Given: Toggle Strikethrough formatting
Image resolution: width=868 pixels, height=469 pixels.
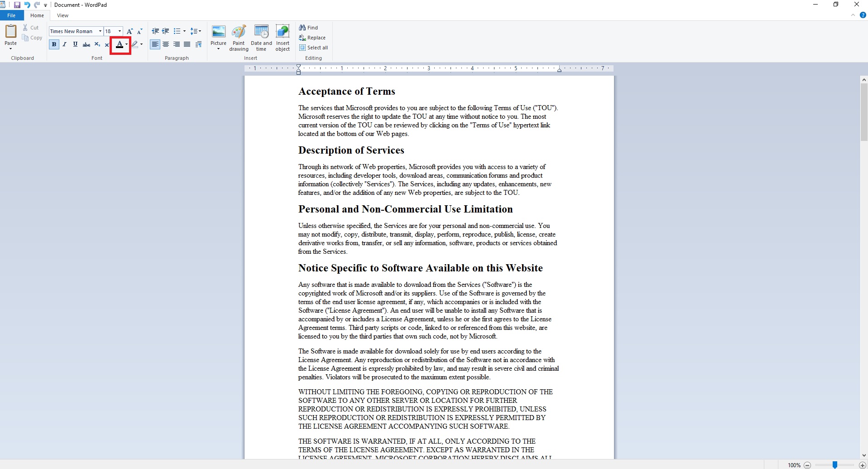Looking at the screenshot, I should click(x=86, y=44).
